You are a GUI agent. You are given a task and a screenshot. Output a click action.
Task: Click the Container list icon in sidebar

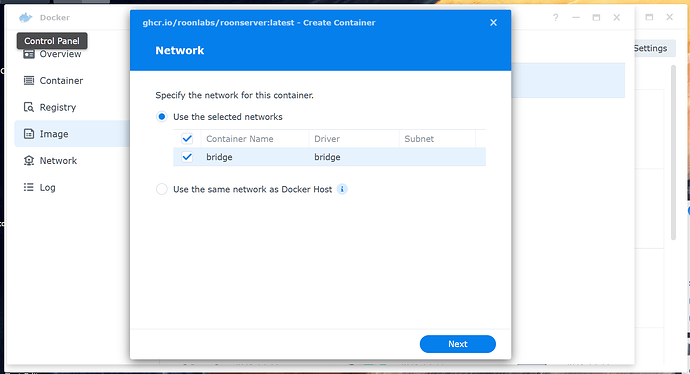29,81
